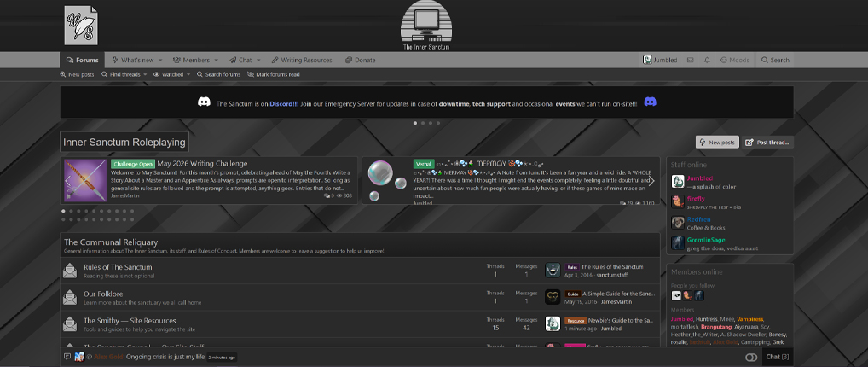The width and height of the screenshot is (868, 367).
Task: Click second avatar under People you follow
Action: [687, 296]
